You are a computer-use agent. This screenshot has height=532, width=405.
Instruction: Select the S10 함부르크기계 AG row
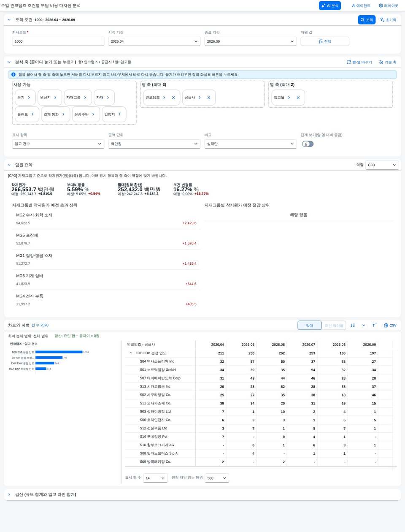260,445
